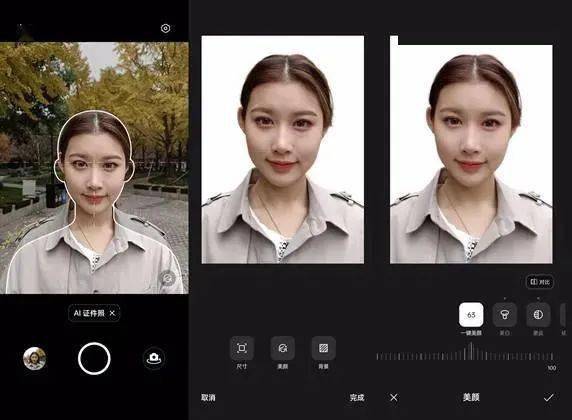
Task: Open the 美颜 beauty tool icon
Action: click(283, 348)
